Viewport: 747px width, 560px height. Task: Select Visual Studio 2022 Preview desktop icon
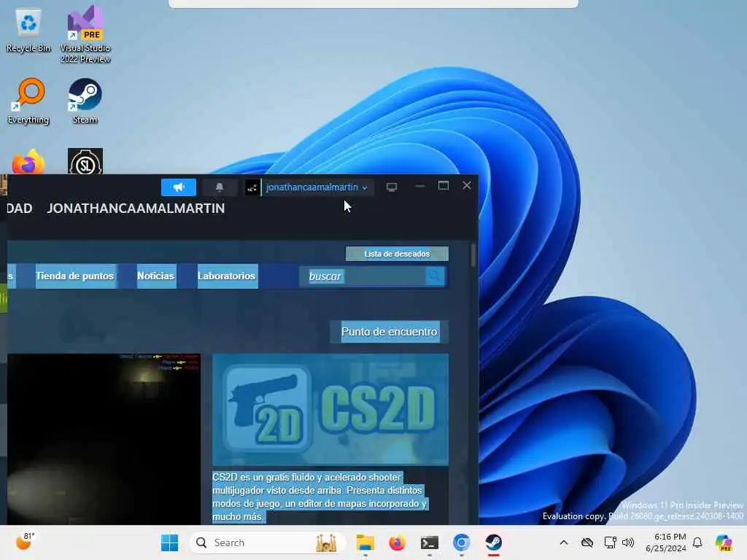(85, 35)
